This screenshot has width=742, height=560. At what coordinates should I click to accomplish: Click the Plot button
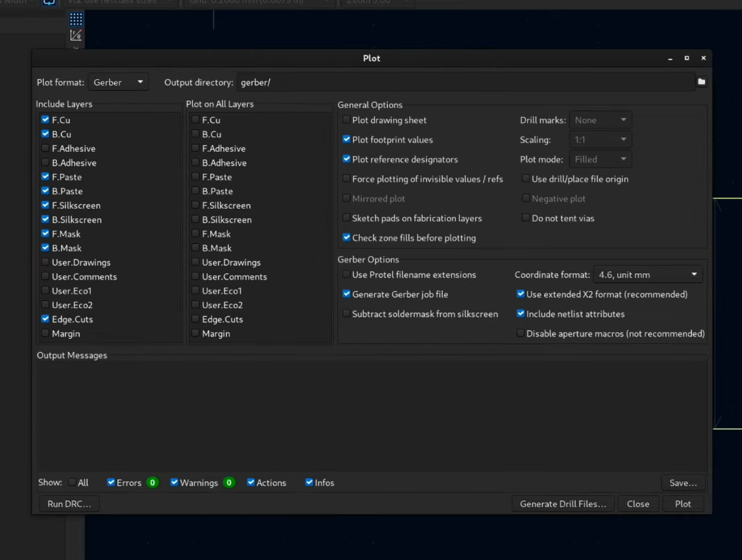click(x=683, y=504)
